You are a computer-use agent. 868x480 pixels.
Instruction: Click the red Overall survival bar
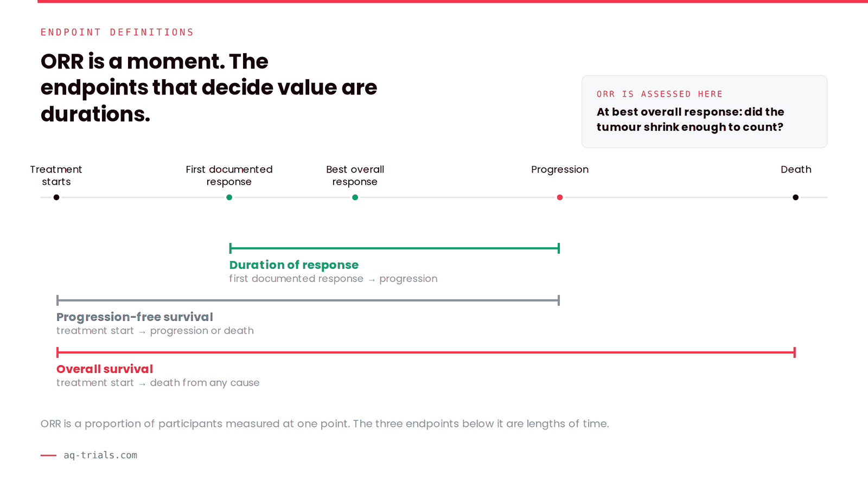pos(426,353)
